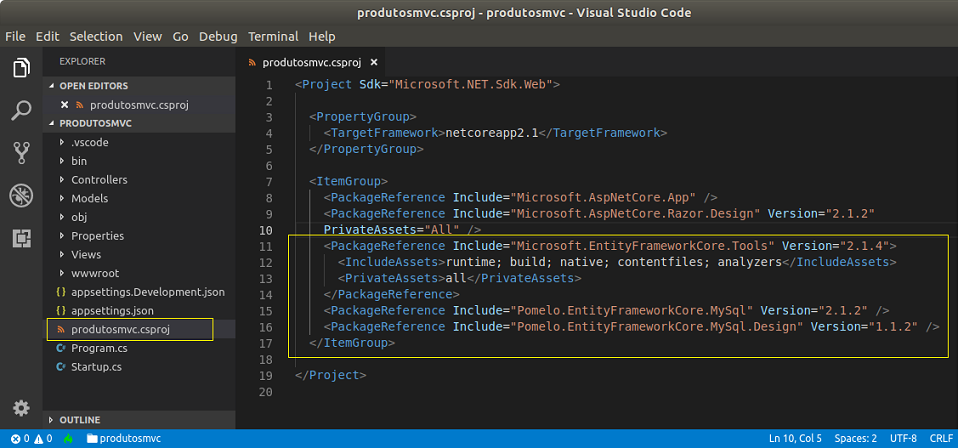Close produtosmvc.csproj in Open Editors list
958x448 pixels.
(x=64, y=105)
